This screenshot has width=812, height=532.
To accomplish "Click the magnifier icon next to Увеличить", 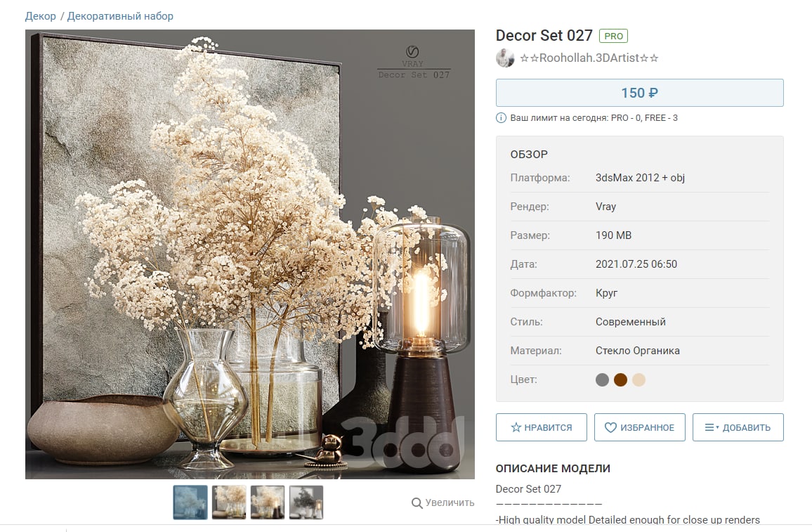I will pos(417,503).
